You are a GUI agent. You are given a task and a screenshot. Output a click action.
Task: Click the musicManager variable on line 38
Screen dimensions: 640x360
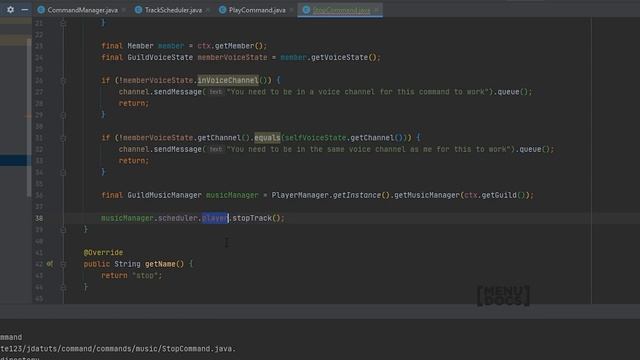click(127, 218)
